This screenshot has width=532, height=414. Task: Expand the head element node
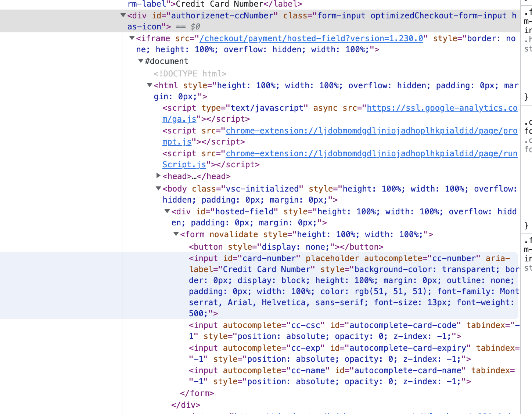coord(158,176)
